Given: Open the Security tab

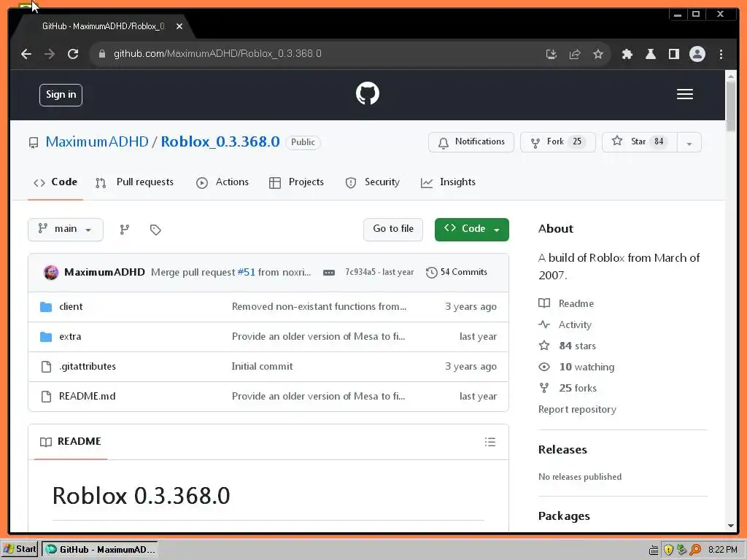Looking at the screenshot, I should (373, 182).
